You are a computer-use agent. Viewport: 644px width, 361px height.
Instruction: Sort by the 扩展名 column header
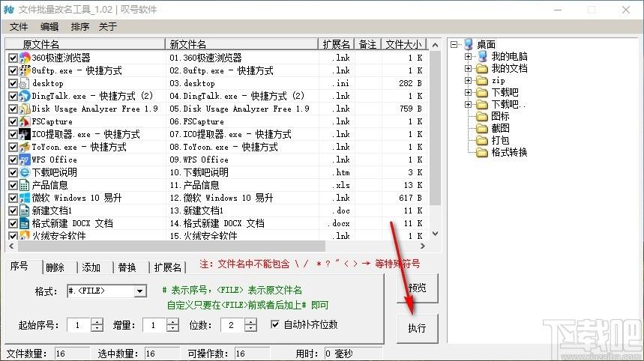337,44
